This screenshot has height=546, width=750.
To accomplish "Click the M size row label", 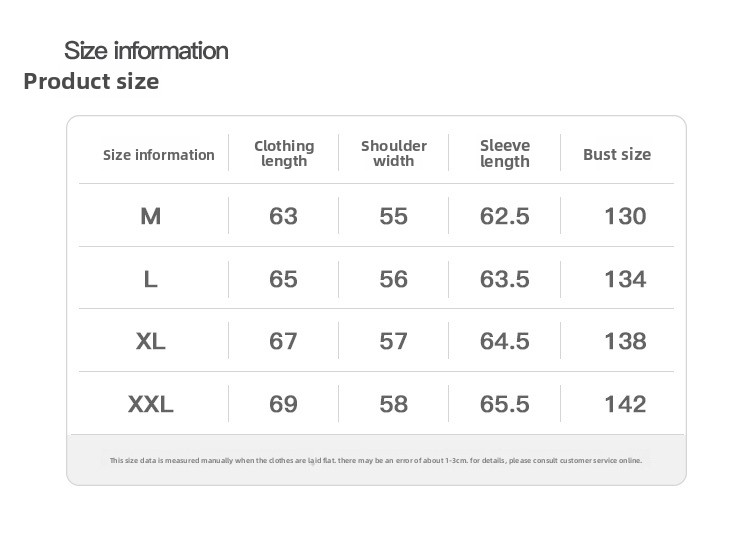I will tap(151, 216).
